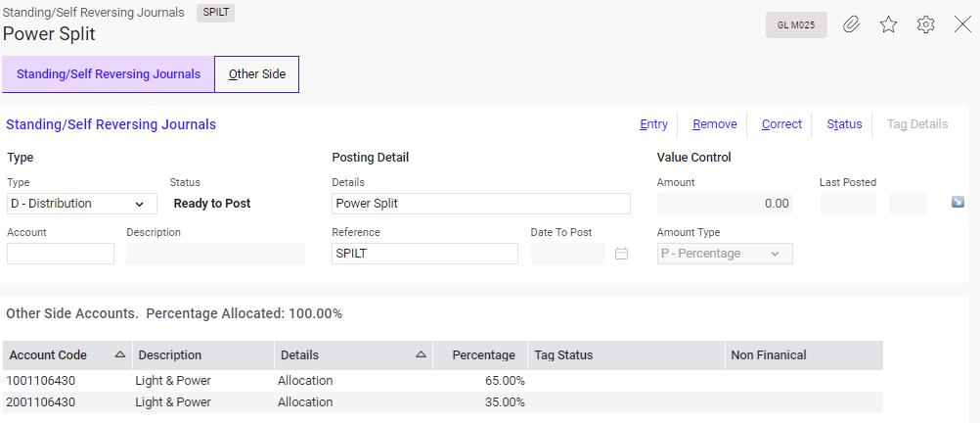
Task: Click into the Account input field
Action: [x=61, y=254]
